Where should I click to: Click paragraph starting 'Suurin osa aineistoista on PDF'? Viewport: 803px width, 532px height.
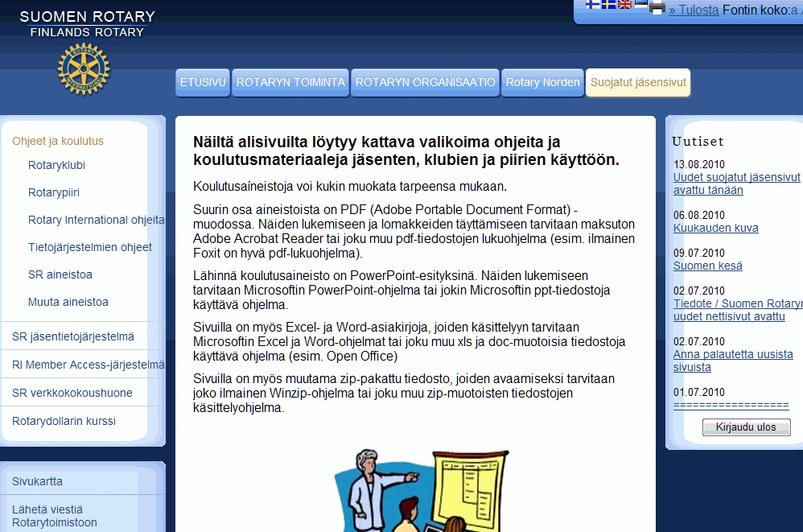(x=414, y=232)
